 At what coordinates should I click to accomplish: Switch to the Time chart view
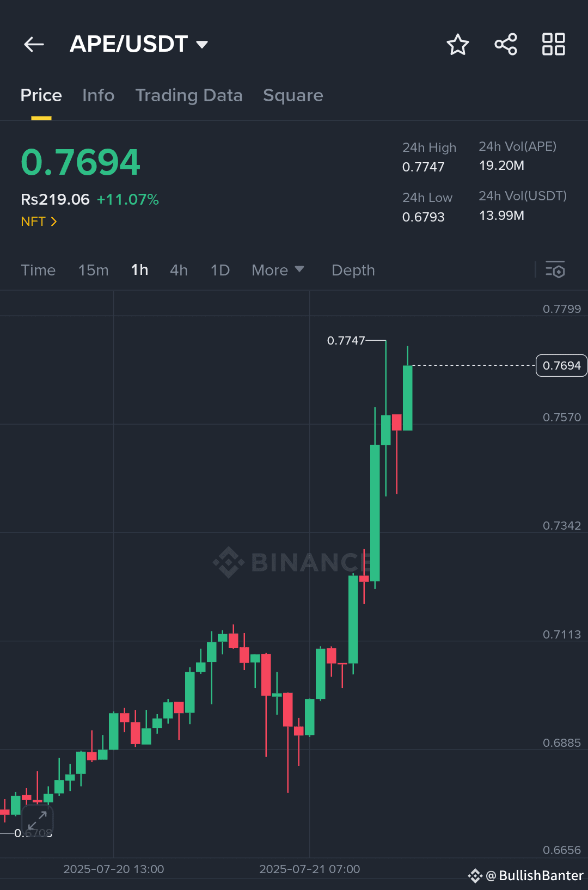coord(38,270)
